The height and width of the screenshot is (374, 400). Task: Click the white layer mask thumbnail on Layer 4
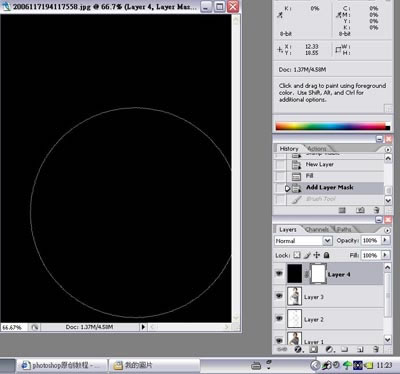[x=318, y=274]
